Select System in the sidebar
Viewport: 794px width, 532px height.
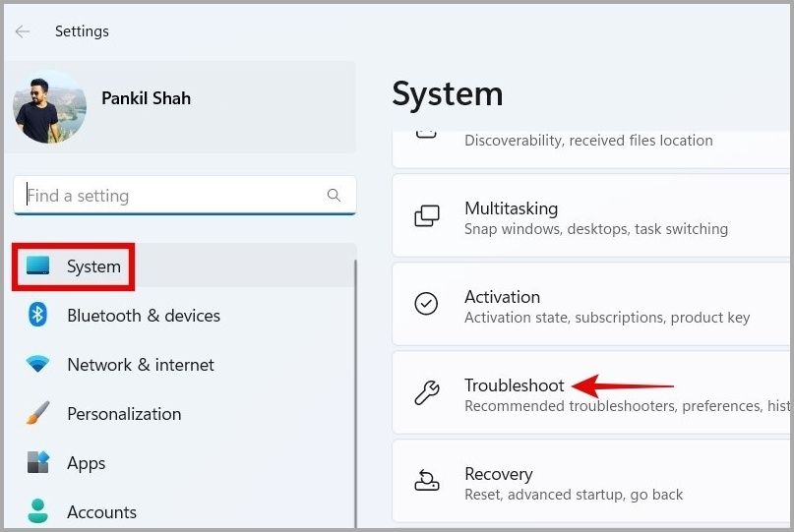[x=185, y=266]
